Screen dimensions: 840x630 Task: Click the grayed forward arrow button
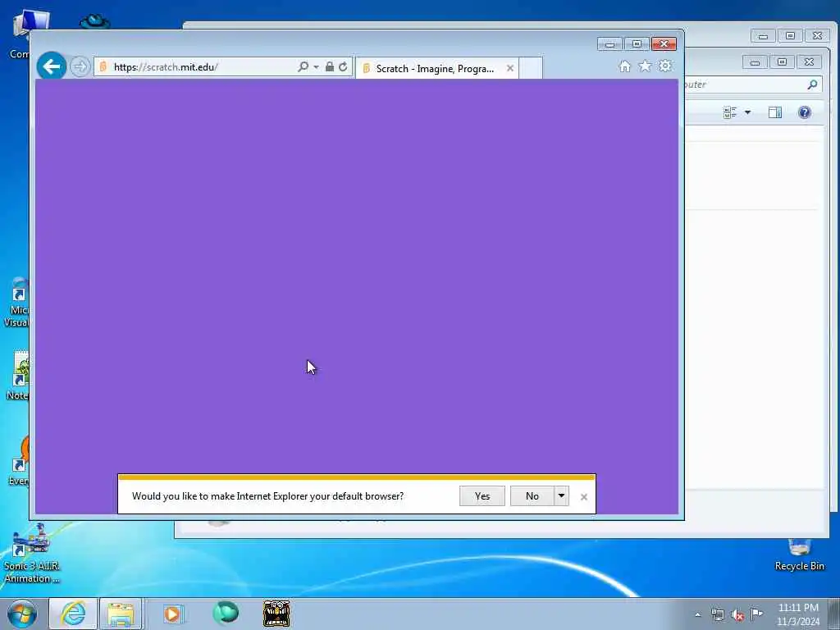[80, 67]
